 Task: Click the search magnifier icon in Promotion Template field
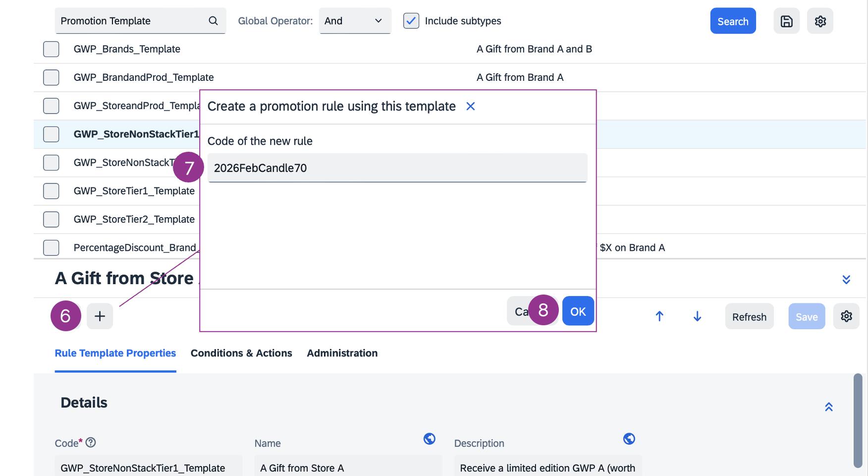click(x=213, y=21)
